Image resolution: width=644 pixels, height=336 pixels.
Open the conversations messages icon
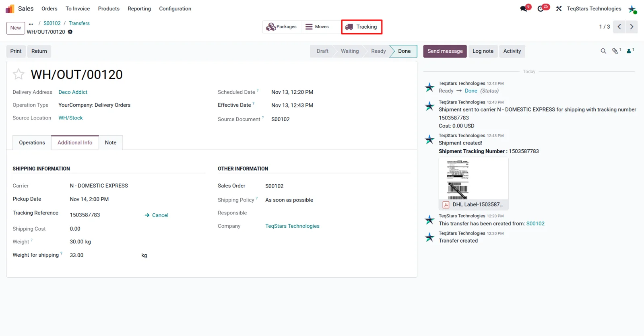pyautogui.click(x=524, y=8)
